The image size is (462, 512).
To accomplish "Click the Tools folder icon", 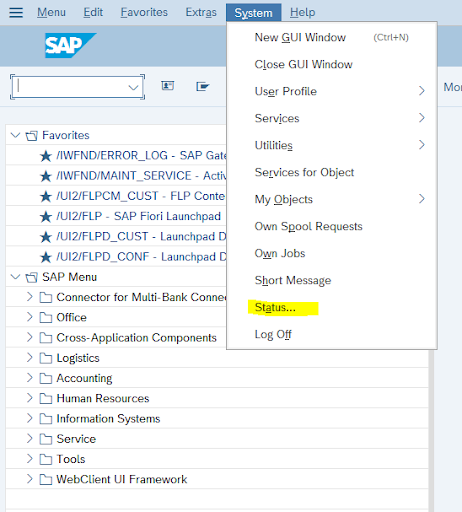I will (x=46, y=460).
